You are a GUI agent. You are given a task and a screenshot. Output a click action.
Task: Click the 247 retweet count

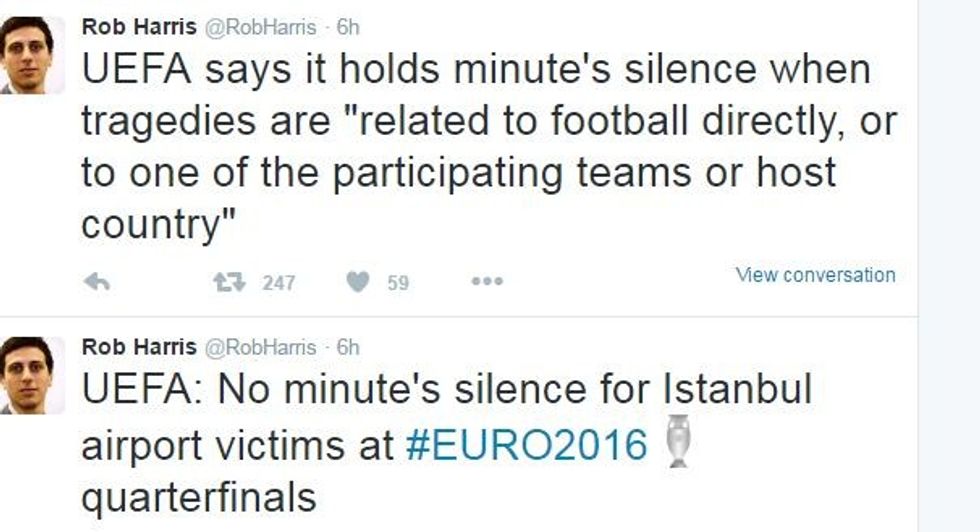pos(278,283)
